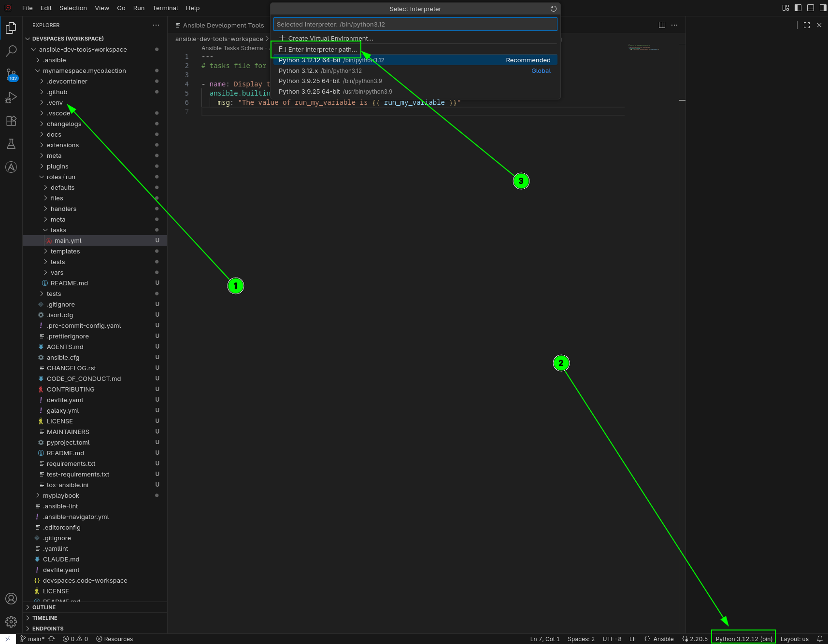
Task: Toggle the secondary side bar
Action: (823, 8)
